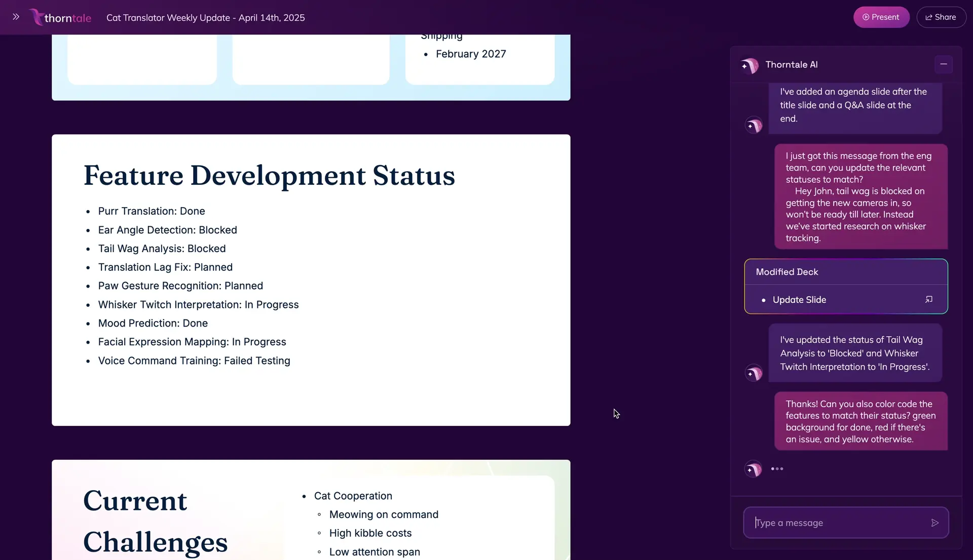Screen dimensions: 973x560
Task: Expand the sidebar with double-chevron icon
Action: click(16, 17)
